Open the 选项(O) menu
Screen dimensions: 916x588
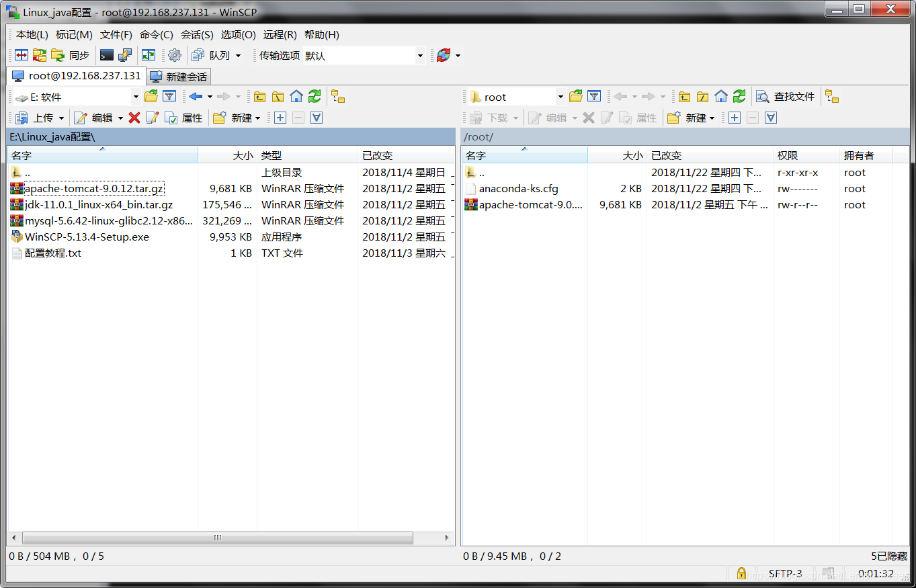(x=239, y=35)
